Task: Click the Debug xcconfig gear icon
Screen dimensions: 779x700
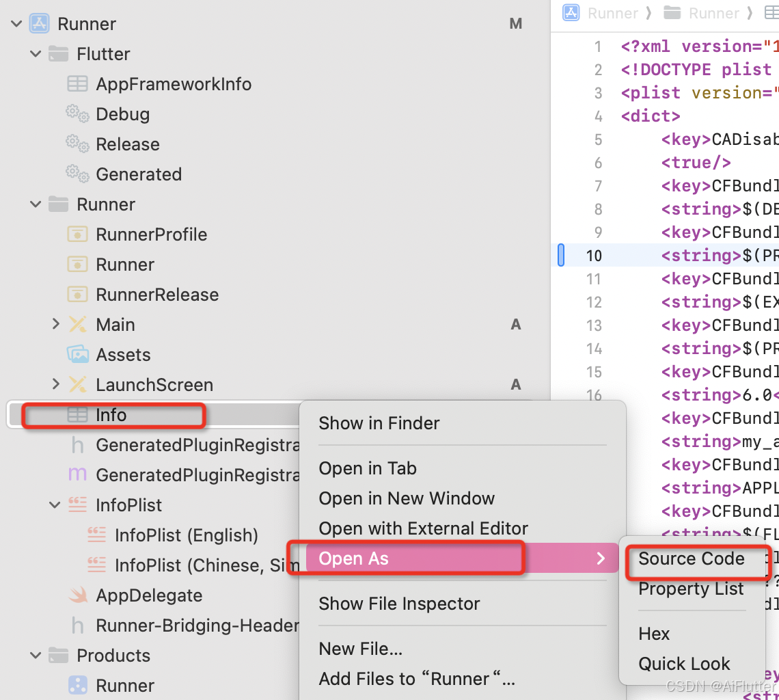Action: (77, 114)
